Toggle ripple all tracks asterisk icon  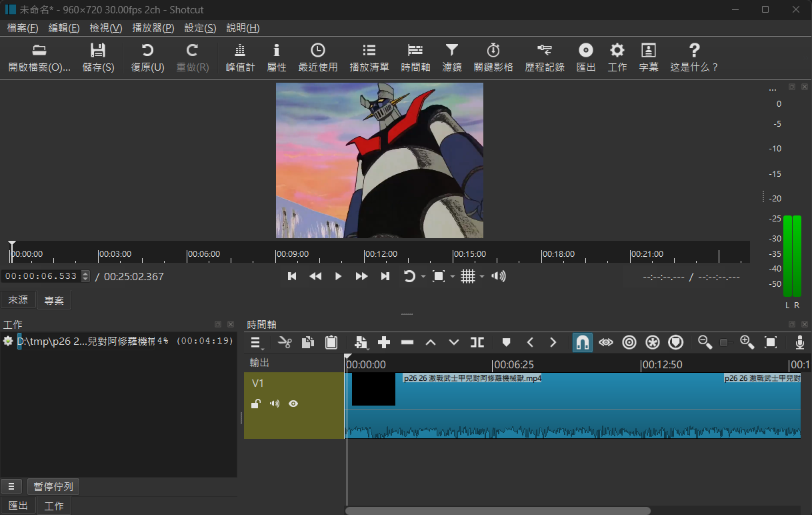point(653,342)
